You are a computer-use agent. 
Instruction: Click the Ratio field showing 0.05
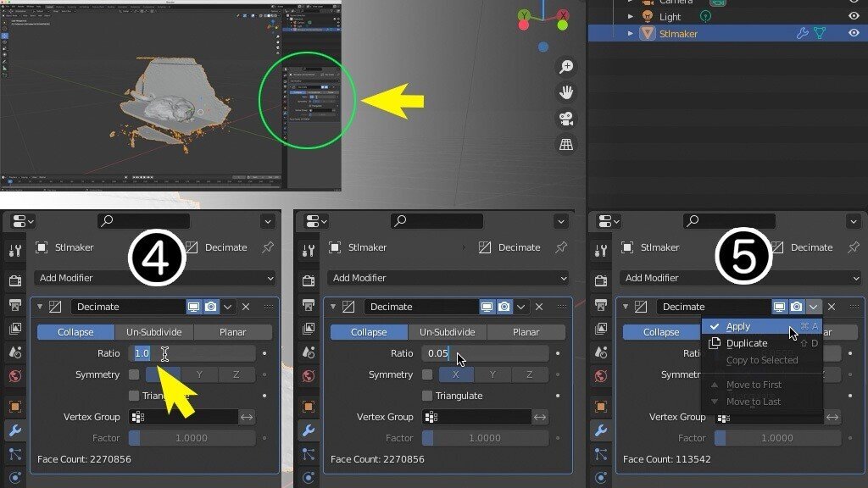(x=486, y=353)
